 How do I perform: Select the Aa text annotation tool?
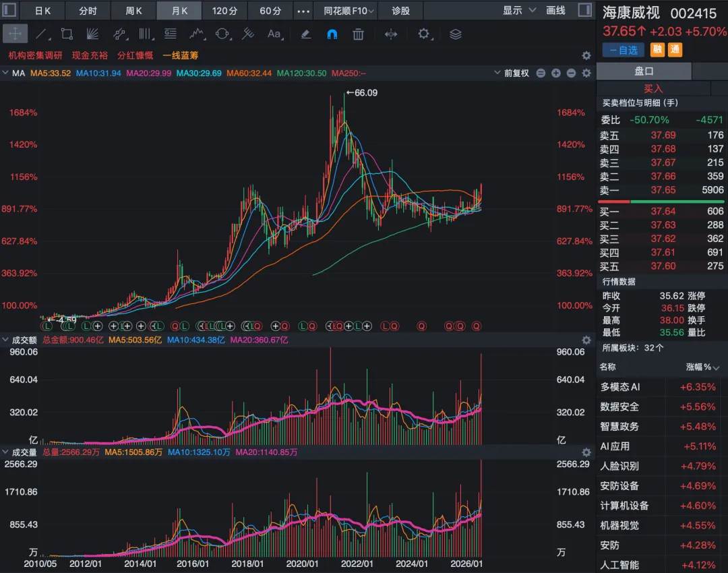(x=274, y=34)
